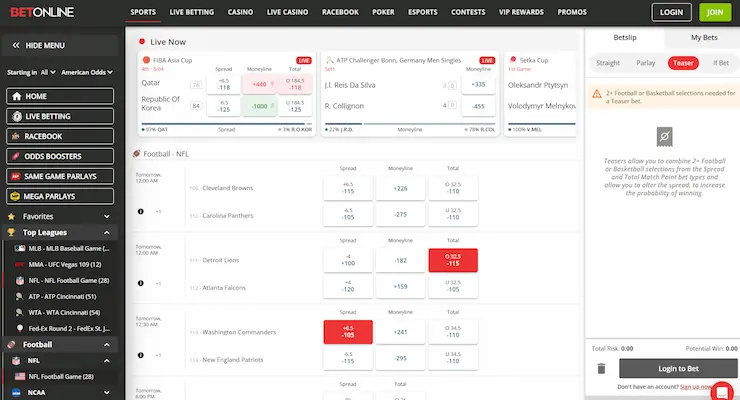Screen dimensions: 740x400
Task: Click info icon for Lions vs Falcons game
Action: pos(141,283)
